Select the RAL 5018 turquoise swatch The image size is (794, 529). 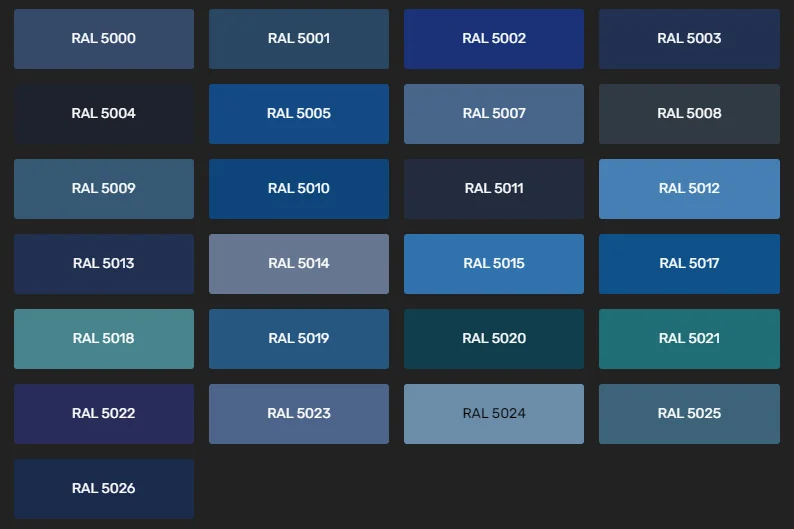[x=104, y=339]
